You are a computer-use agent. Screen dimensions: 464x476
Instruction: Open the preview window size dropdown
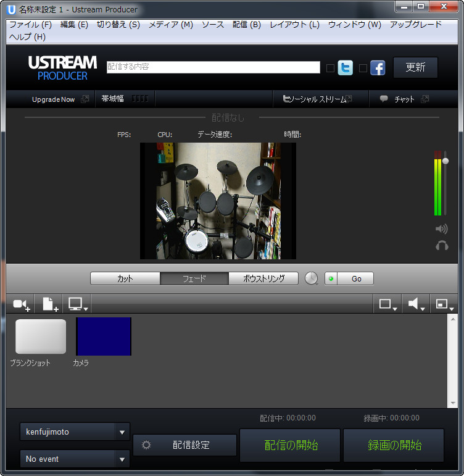pos(445,304)
